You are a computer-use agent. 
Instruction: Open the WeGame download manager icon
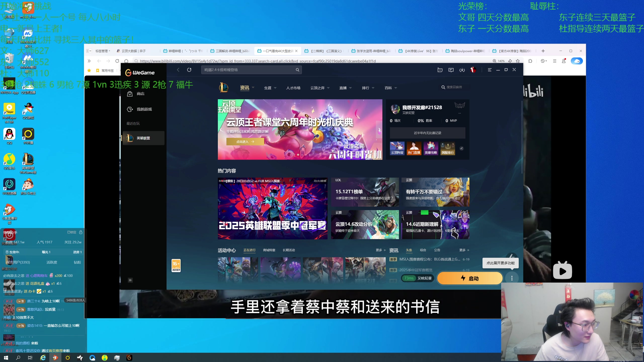[x=462, y=70]
